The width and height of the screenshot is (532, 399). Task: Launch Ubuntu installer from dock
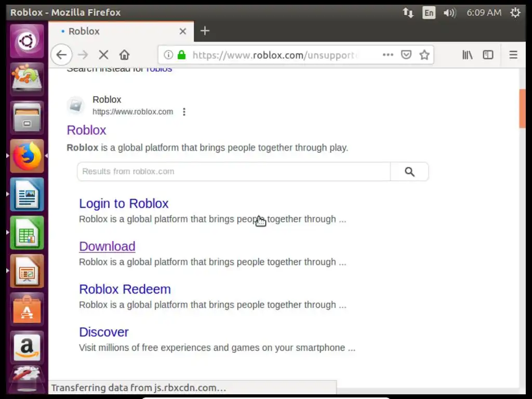coord(27,79)
